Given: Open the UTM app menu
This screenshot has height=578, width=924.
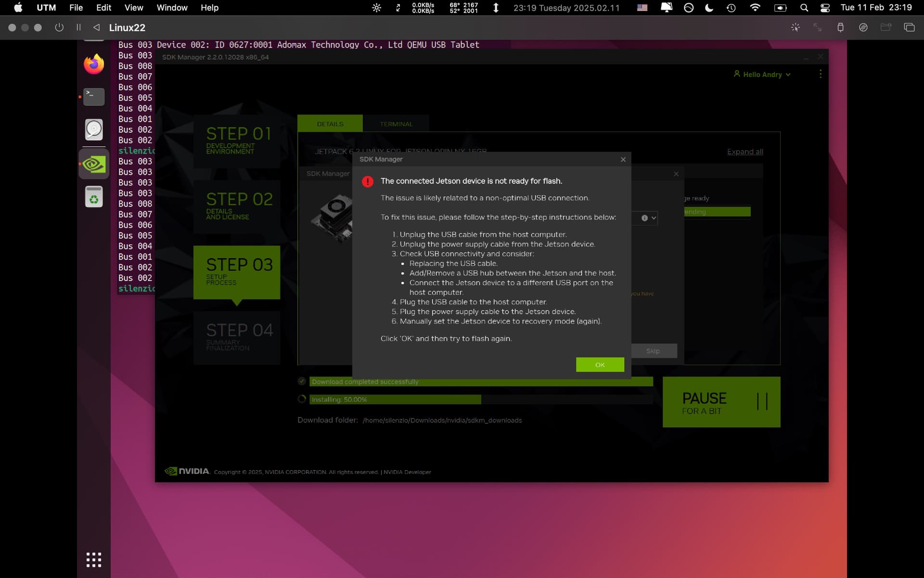Looking at the screenshot, I should (46, 8).
